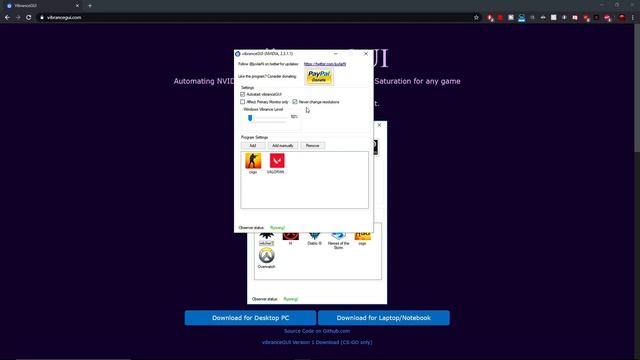This screenshot has height=360, width=640.
Task: Focus the address bar showing vibrancegui.com
Action: click(x=257, y=18)
